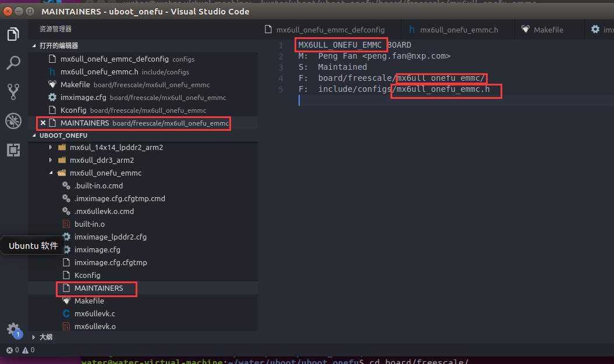Viewport: 614px width, 364px height.
Task: Click the warnings count in status bar
Action: [x=29, y=350]
